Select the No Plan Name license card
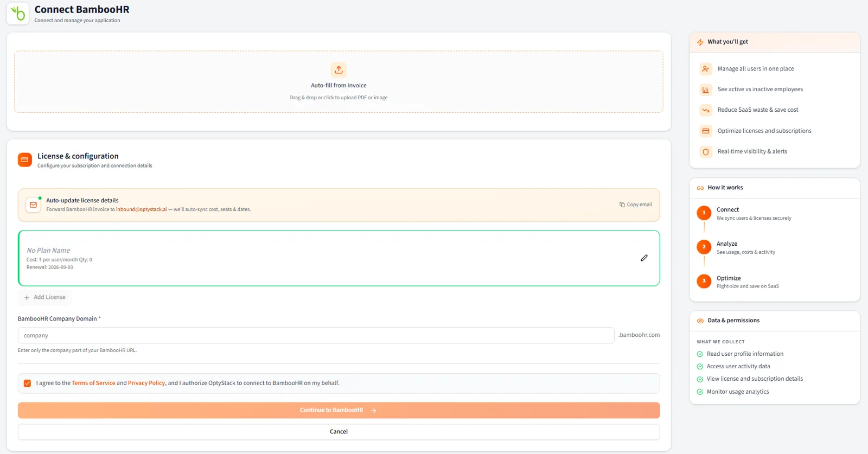Image resolution: width=868 pixels, height=454 pixels. point(339,258)
